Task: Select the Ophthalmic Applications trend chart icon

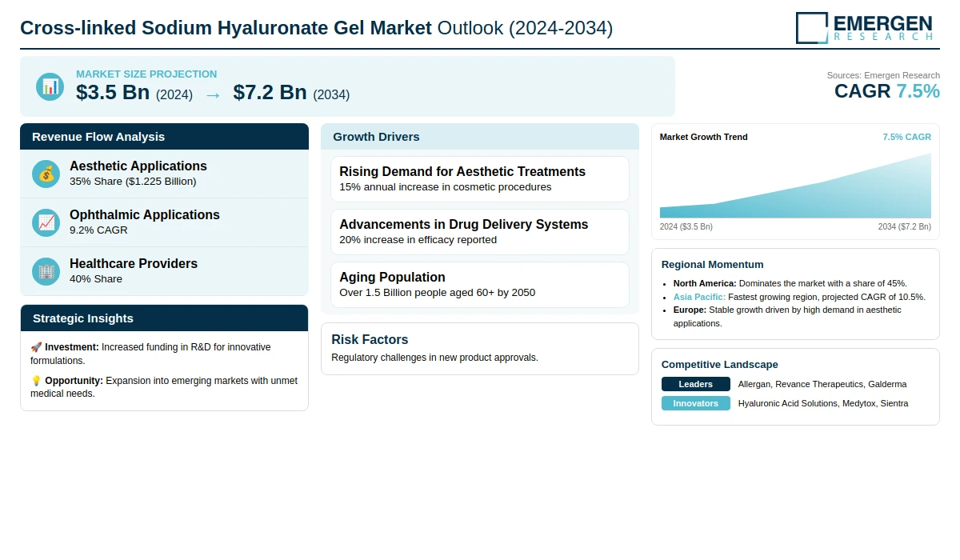Action: tap(46, 222)
